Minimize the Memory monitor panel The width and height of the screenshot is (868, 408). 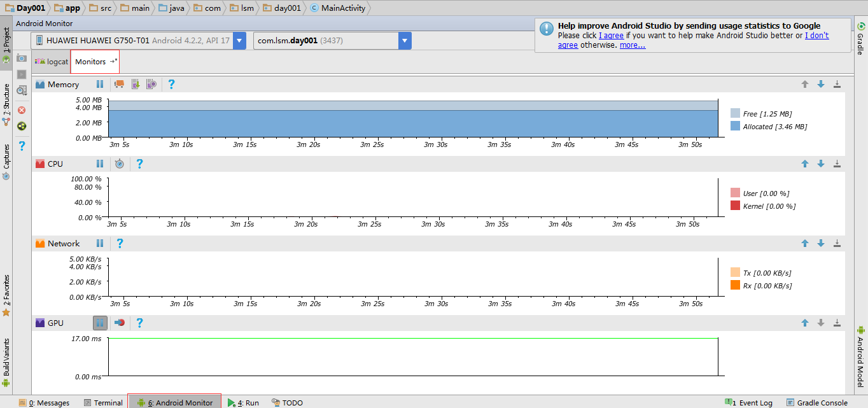point(837,84)
